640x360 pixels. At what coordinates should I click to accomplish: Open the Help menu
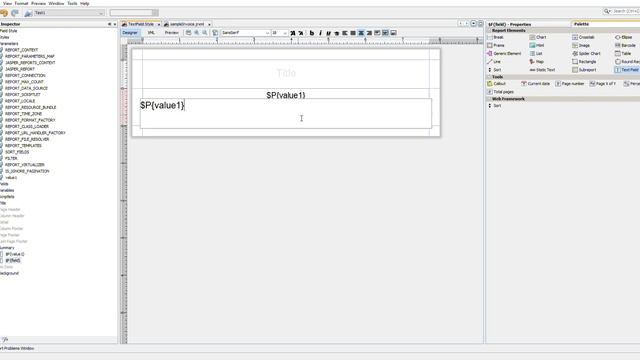(84, 3)
